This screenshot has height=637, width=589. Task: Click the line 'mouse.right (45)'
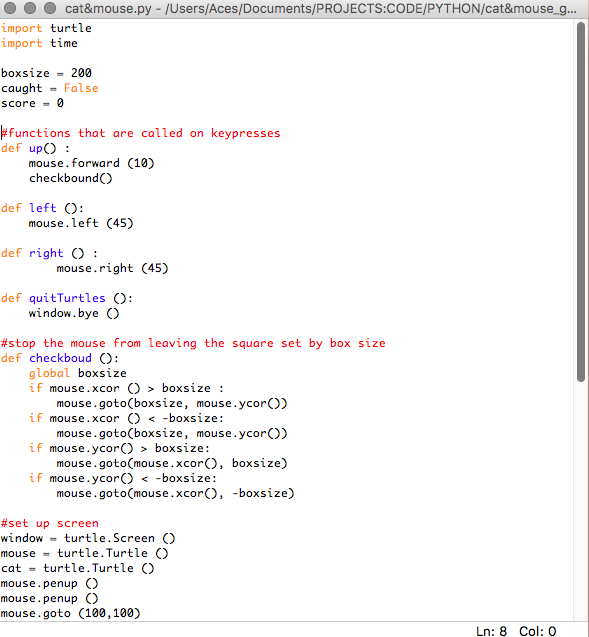(x=112, y=268)
